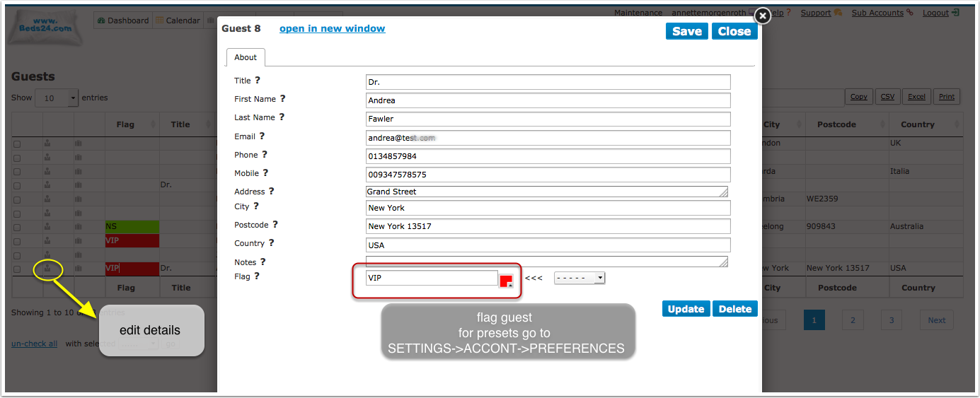
Task: Click the help icon next to Mobile
Action: [265, 172]
